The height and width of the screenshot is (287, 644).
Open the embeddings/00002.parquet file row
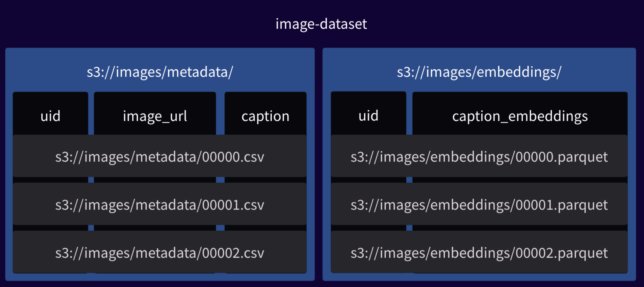(479, 252)
